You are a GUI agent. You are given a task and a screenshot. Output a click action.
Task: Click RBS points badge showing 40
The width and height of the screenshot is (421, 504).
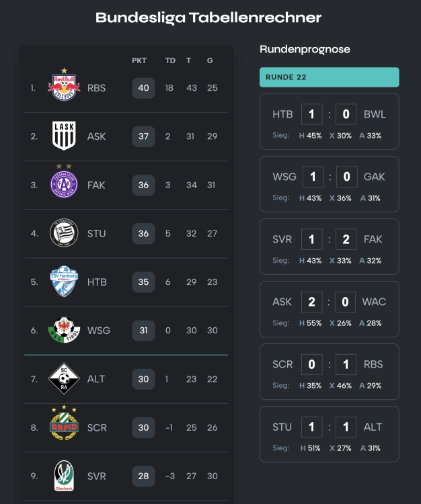coord(143,87)
